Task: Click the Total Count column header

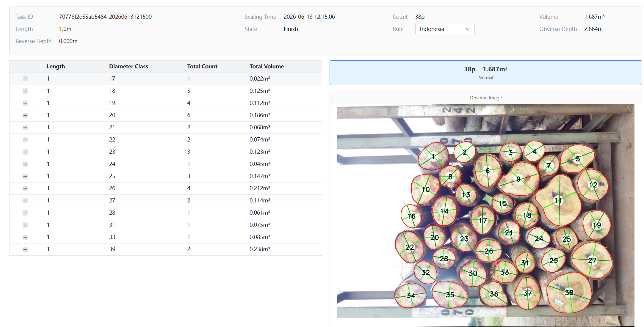Action: point(202,67)
